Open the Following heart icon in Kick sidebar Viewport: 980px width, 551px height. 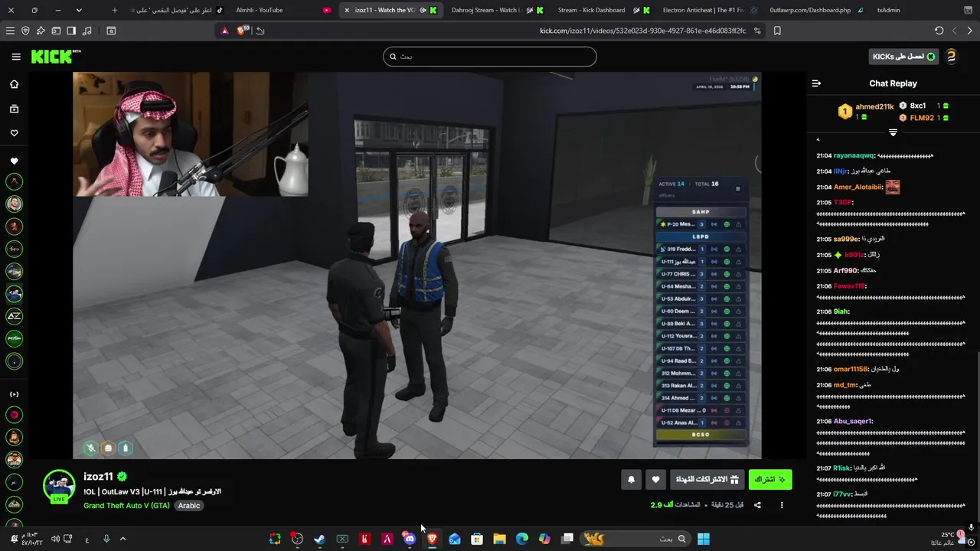pos(14,133)
